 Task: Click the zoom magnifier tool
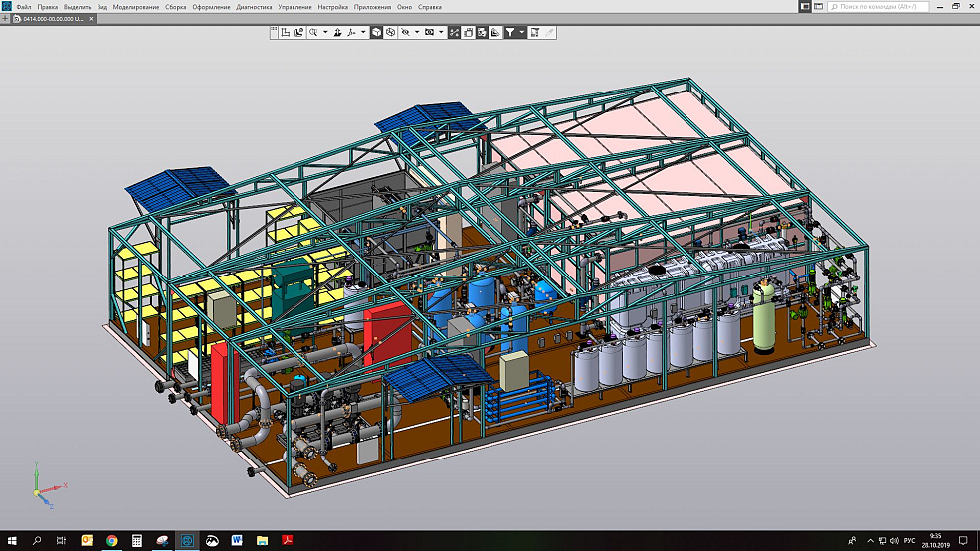[313, 32]
